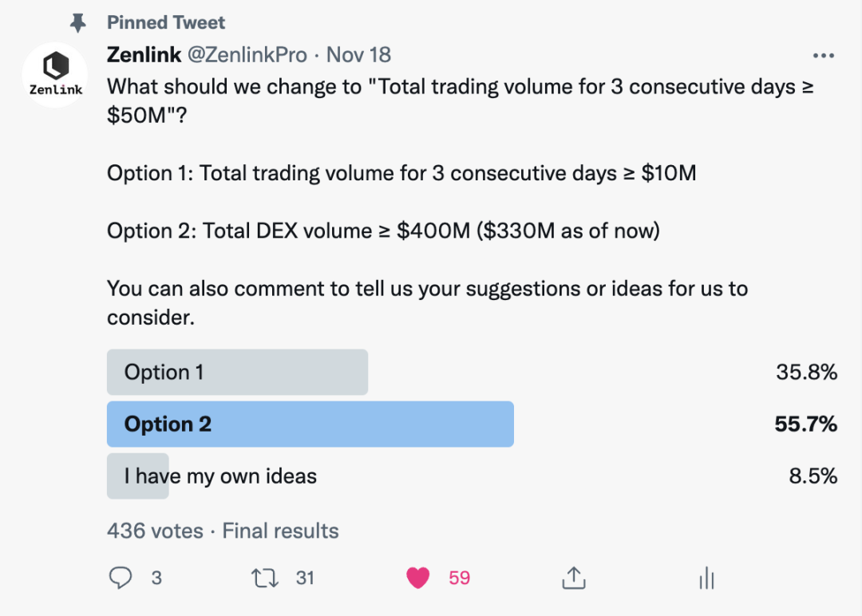Viewport: 862px width, 616px height.
Task: Open the Zenlink profile avatar
Action: coord(55,75)
